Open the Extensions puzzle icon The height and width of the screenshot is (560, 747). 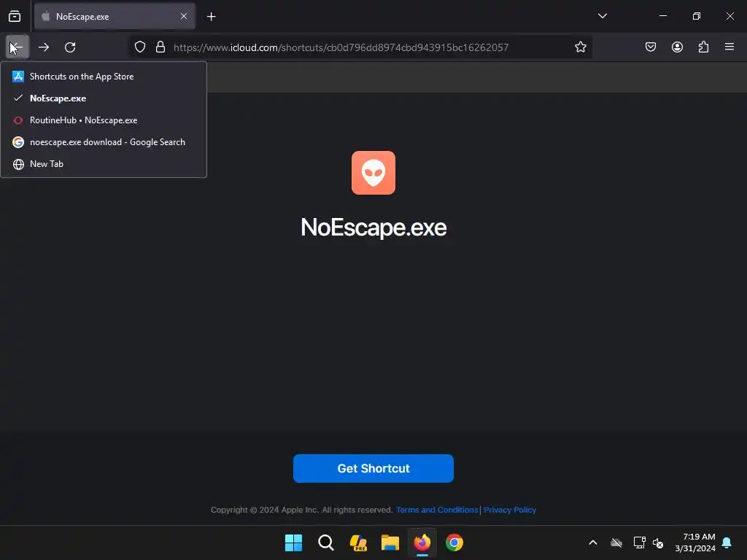coord(703,47)
